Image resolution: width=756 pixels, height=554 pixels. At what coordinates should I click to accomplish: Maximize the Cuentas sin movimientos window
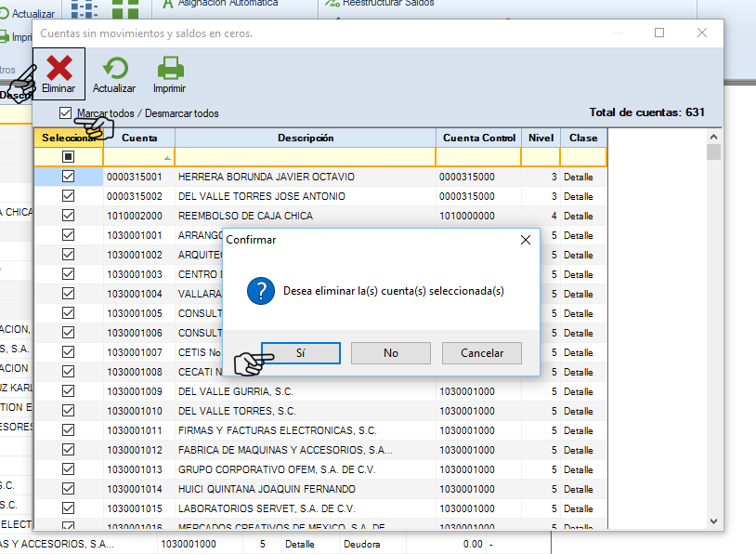(x=659, y=33)
